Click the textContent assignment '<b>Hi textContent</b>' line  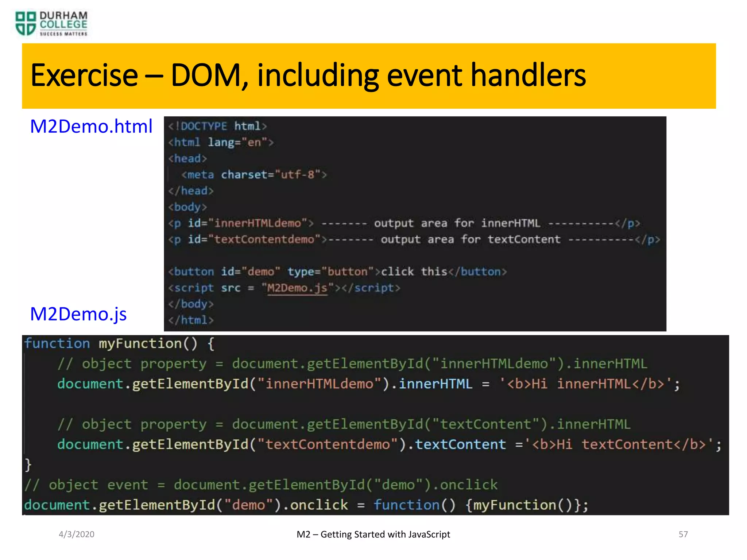point(390,444)
